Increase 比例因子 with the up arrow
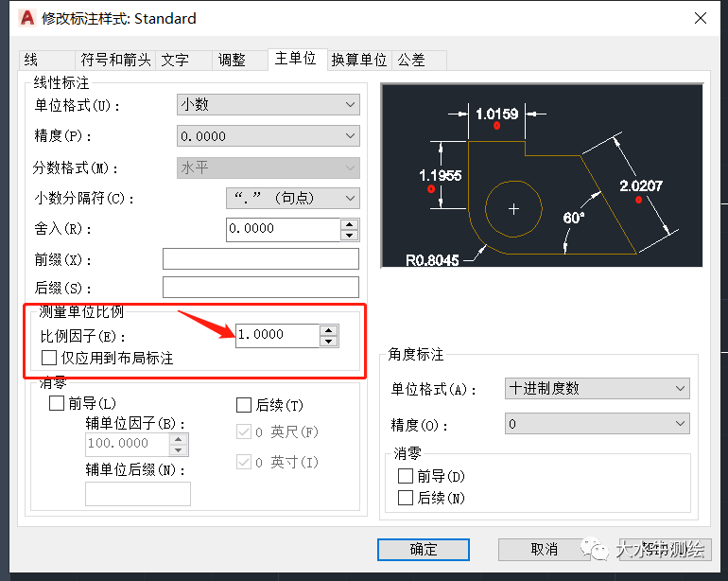 (x=329, y=330)
